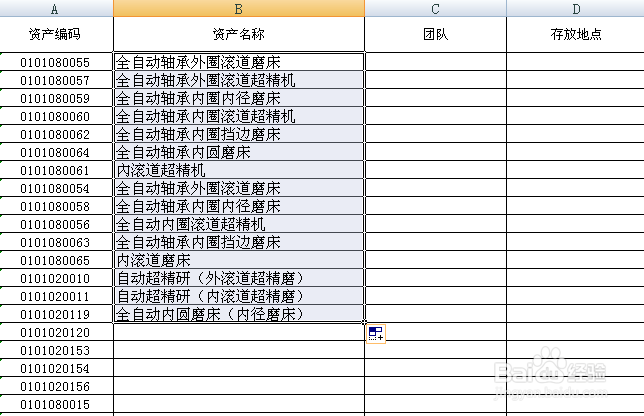The height and width of the screenshot is (416, 644).
Task: Open the Auto Fill Options icon
Action: click(x=376, y=333)
